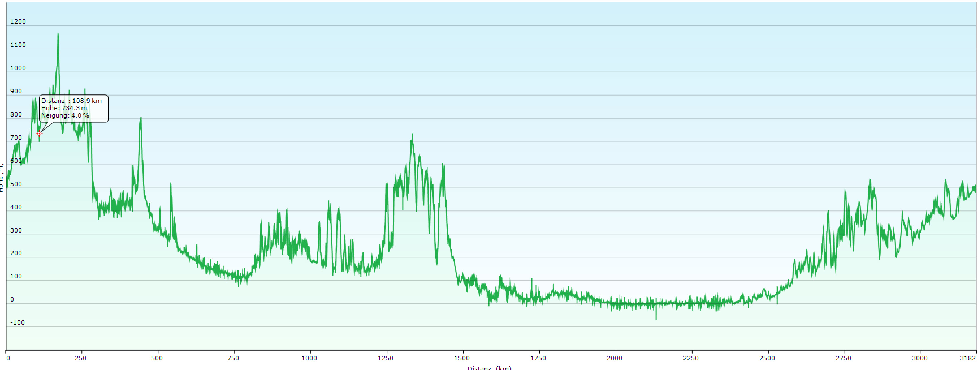
Task: Click the Distanz 108.9 km tooltip
Action: tap(72, 101)
